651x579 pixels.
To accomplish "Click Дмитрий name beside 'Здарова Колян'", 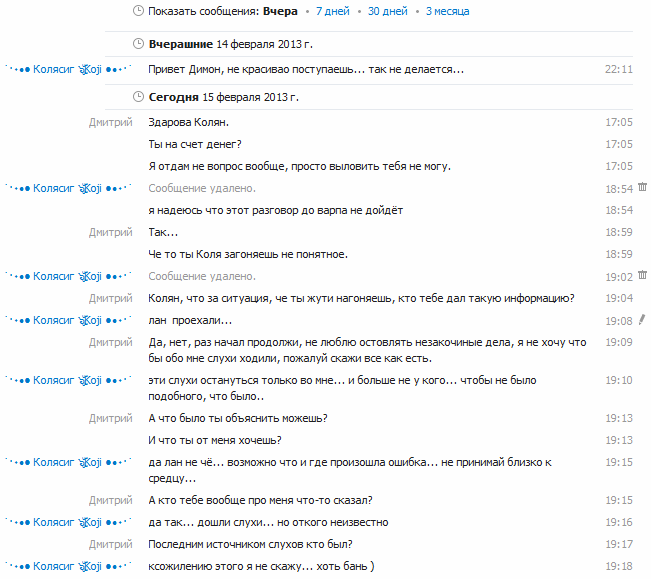I will tap(110, 122).
